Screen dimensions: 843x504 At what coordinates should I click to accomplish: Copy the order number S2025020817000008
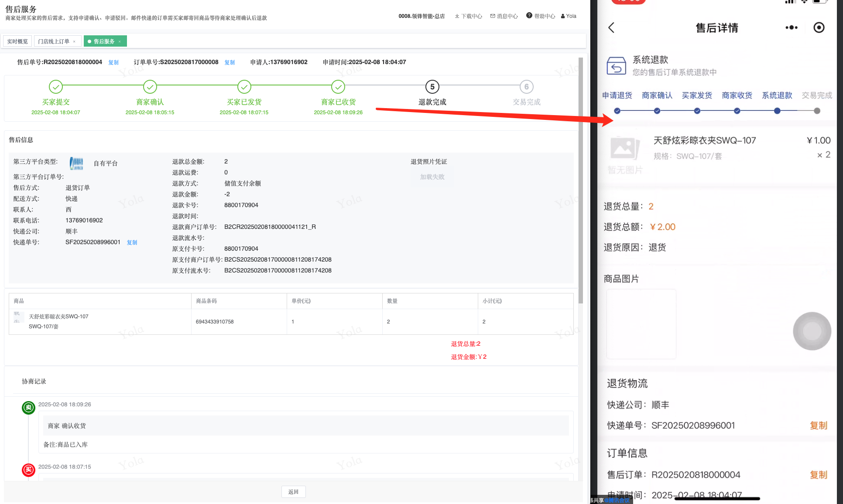pos(230,62)
